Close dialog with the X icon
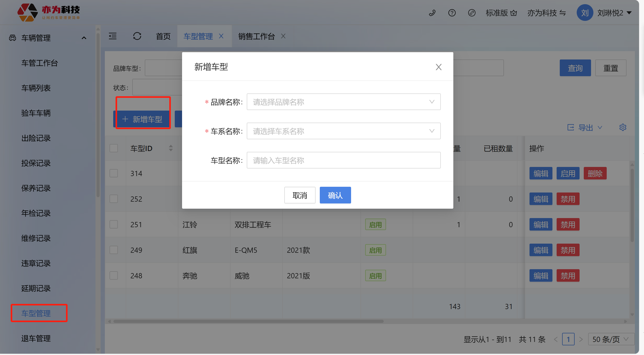This screenshot has height=355, width=644. point(438,67)
